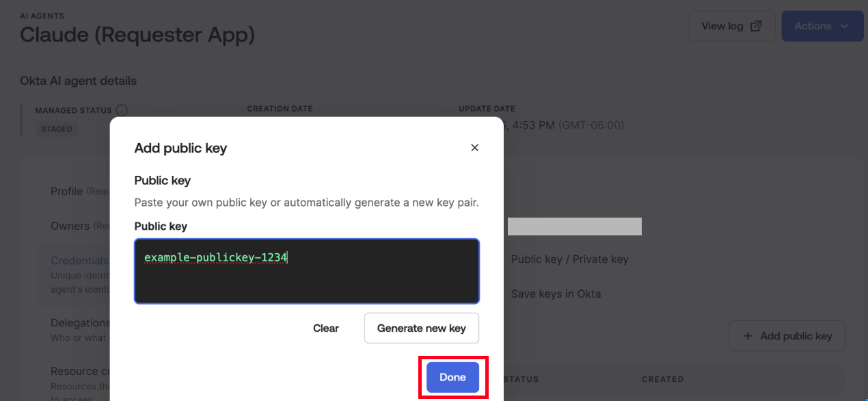Open the Profile section

click(67, 191)
